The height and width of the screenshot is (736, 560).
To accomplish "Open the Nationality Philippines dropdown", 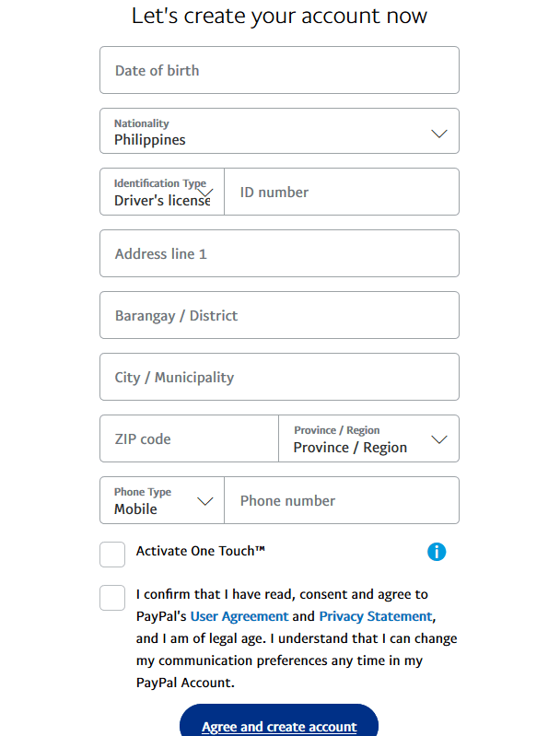I will [x=267, y=132].
